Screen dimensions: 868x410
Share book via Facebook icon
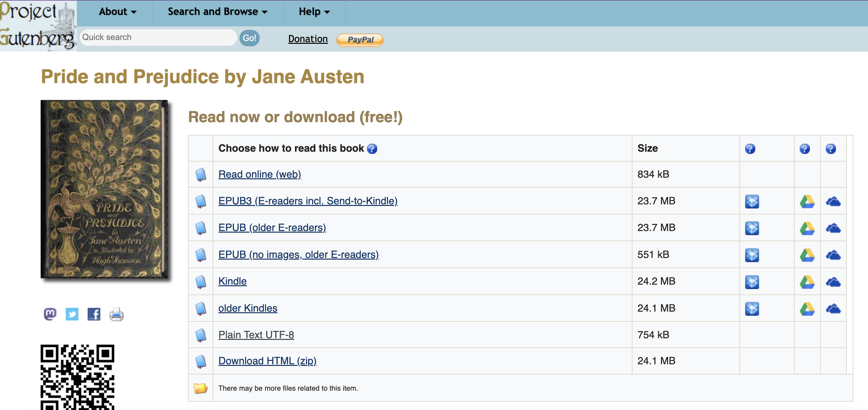click(x=94, y=314)
